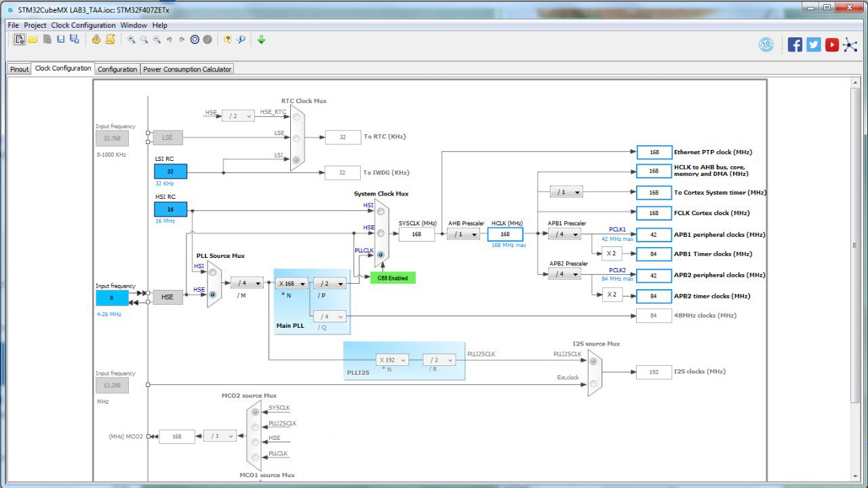Viewport: 868px width, 488px height.
Task: Select LSE radio in RTC Clock Mux
Action: pos(296,139)
